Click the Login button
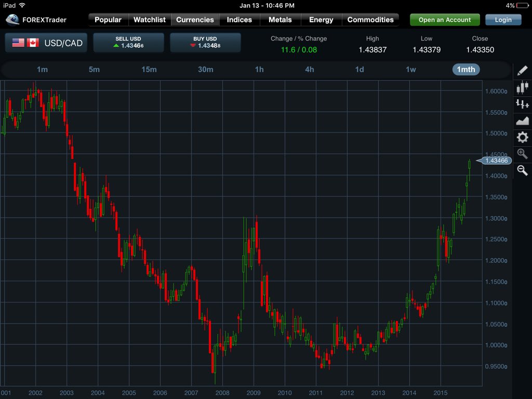532x399 pixels. (503, 20)
